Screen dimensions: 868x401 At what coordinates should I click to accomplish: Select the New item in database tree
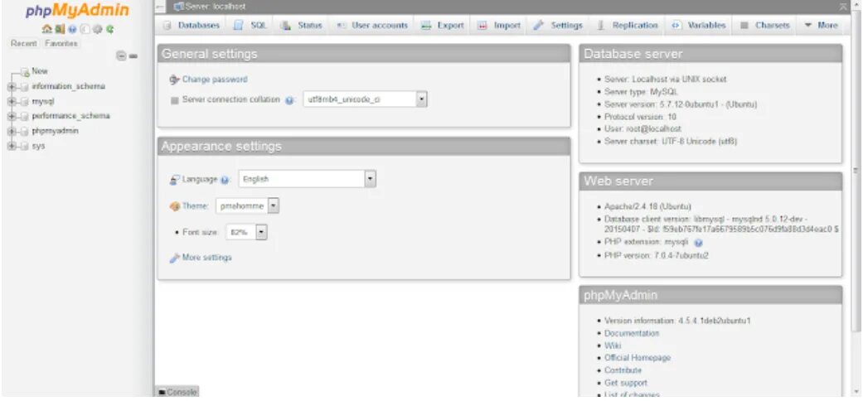click(x=40, y=71)
